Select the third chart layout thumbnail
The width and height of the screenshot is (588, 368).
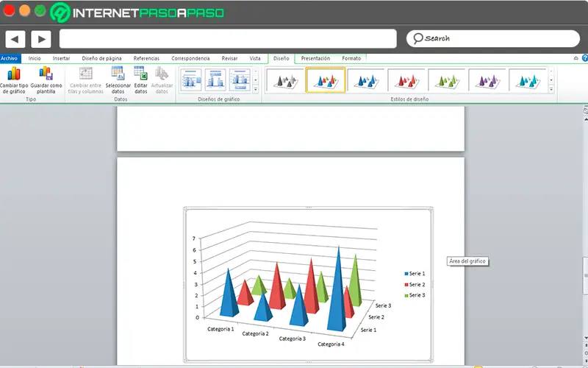pos(240,80)
